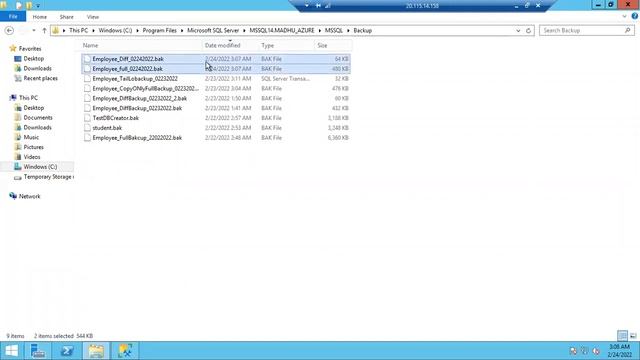The width and height of the screenshot is (640, 360).
Task: Open address bar history dropdown
Action: pyautogui.click(x=518, y=31)
